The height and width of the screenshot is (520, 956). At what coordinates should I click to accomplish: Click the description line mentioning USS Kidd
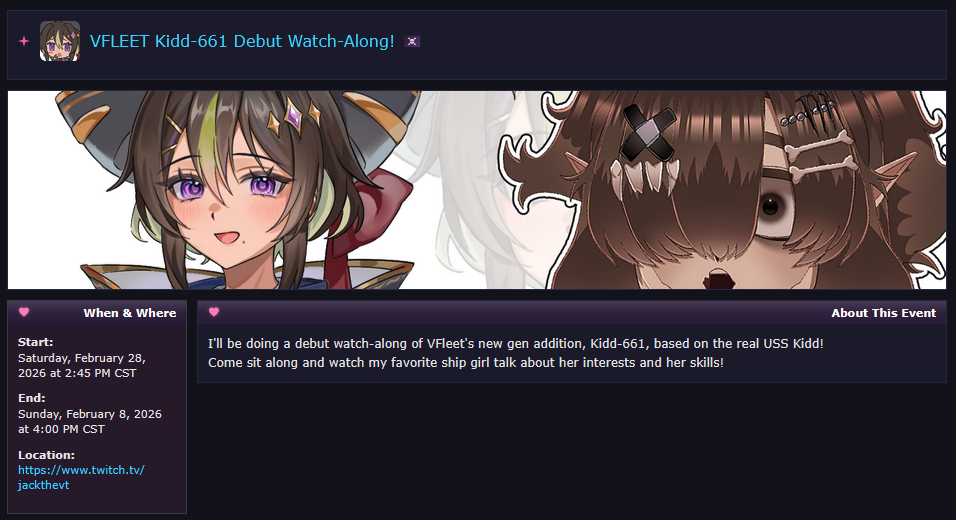[516, 343]
